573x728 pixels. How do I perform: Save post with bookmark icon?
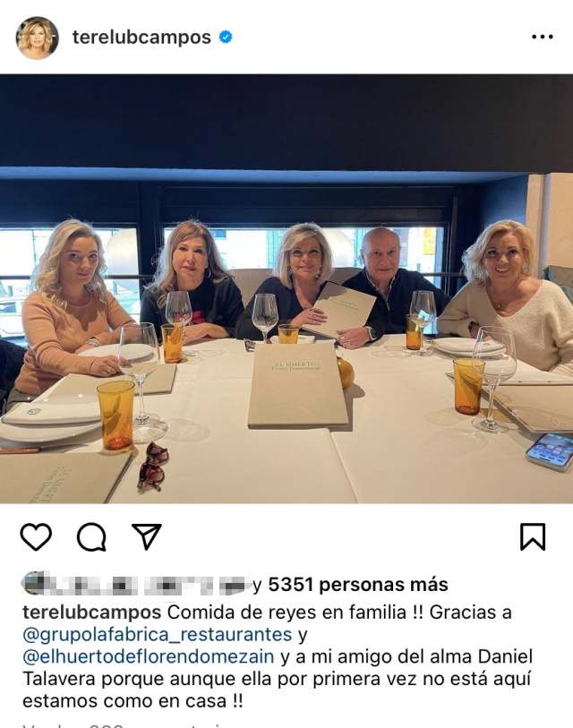533,536
